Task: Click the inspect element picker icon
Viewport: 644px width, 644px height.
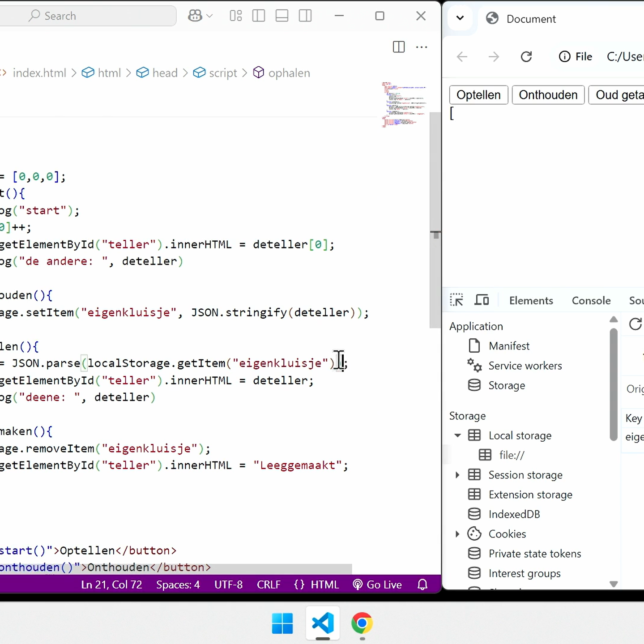Action: click(x=456, y=300)
